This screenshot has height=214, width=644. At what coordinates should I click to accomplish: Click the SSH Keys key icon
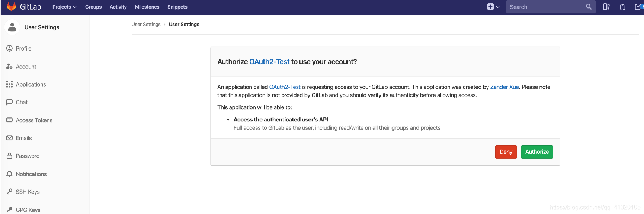10,192
